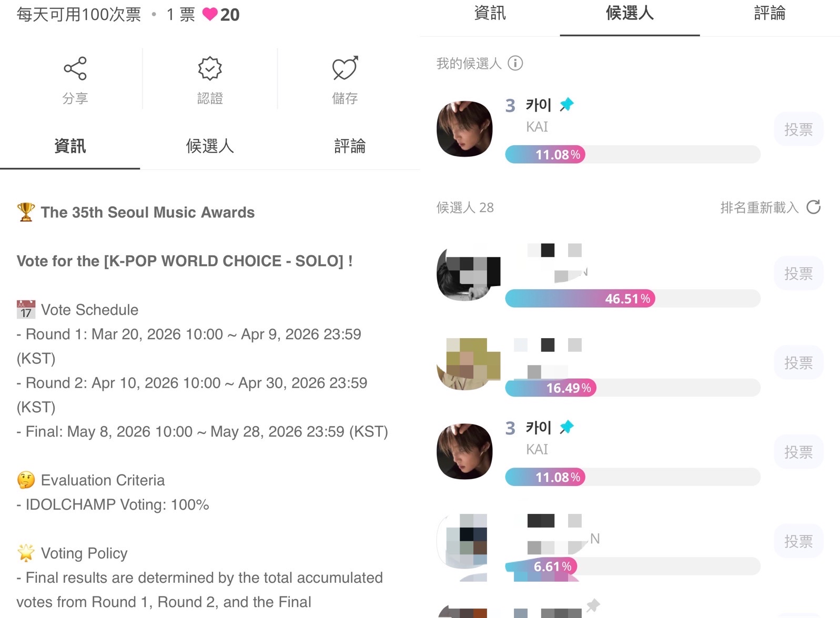Open KAI's profile photo under 我的候選人
Screen dimensions: 840x618
(x=464, y=129)
